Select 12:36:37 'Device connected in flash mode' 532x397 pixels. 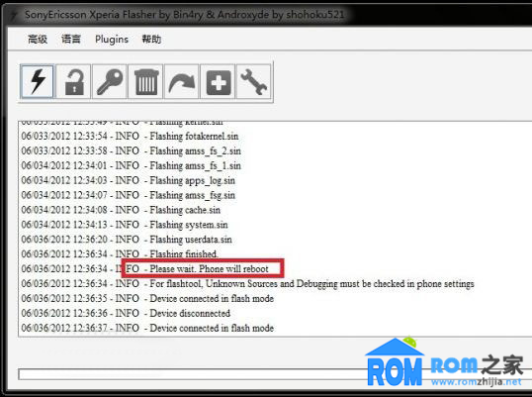[x=147, y=328]
